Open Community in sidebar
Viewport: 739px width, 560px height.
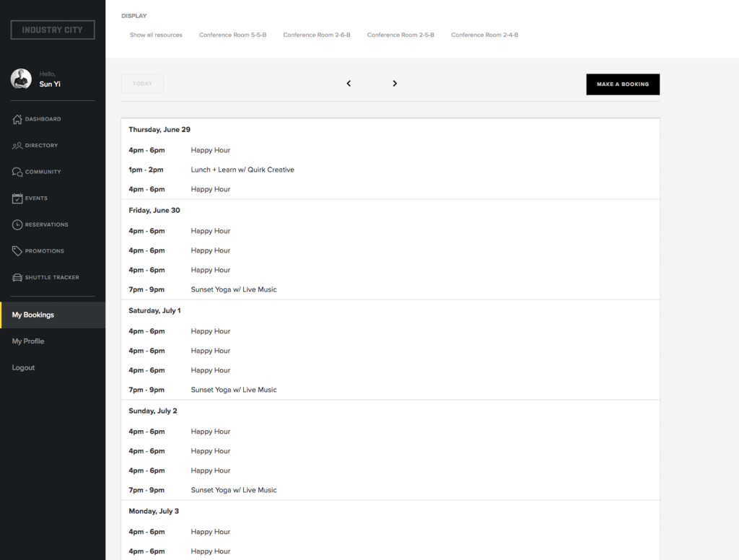point(43,172)
